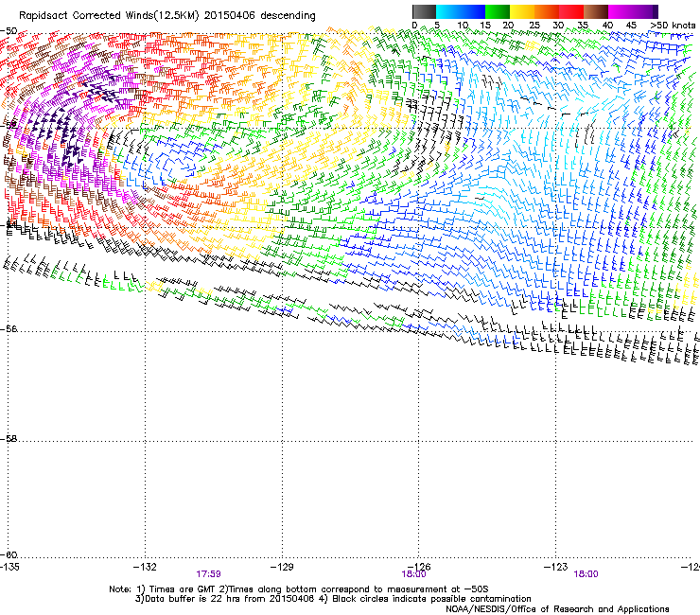The image size is (700, 615).
Task: Click the '-126' longitude label
Action: pyautogui.click(x=419, y=567)
